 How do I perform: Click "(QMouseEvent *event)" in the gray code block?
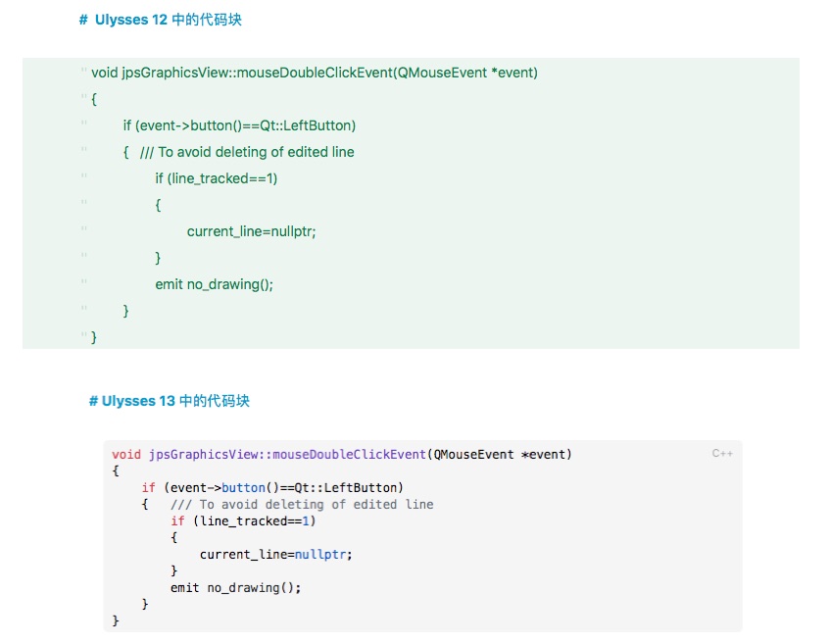click(x=499, y=455)
